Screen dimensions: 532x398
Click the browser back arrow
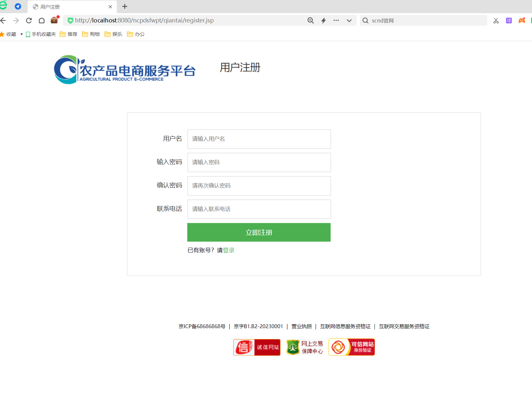point(3,21)
